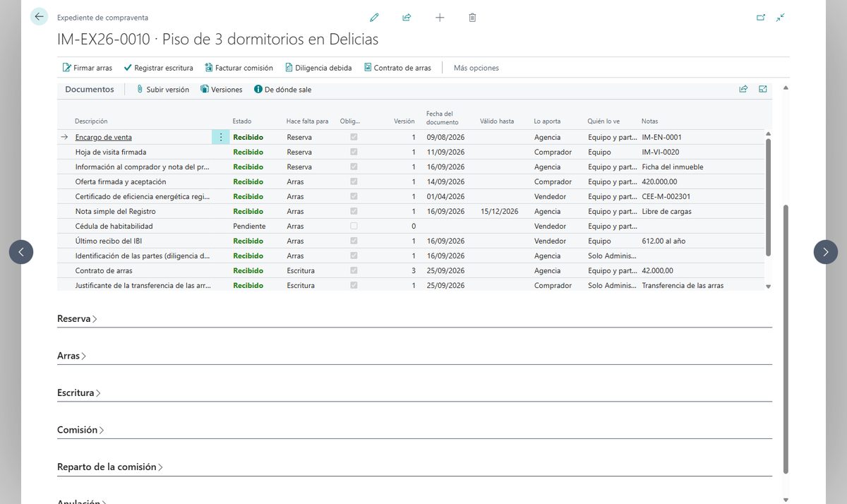The width and height of the screenshot is (847, 504).
Task: Toggle Oblig. checkbox for Certificado de eficiencia row
Action: click(354, 196)
